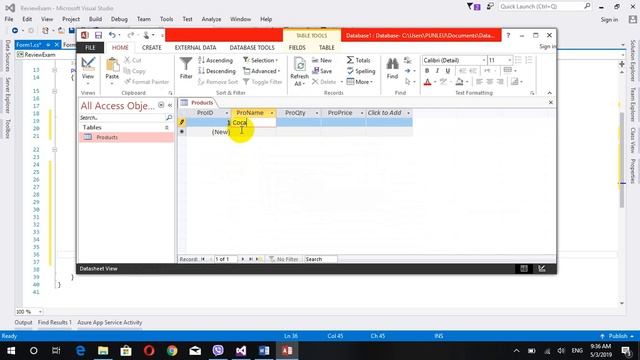Click the red font color button
Image resolution: width=640 pixels, height=360 pixels.
point(427,82)
